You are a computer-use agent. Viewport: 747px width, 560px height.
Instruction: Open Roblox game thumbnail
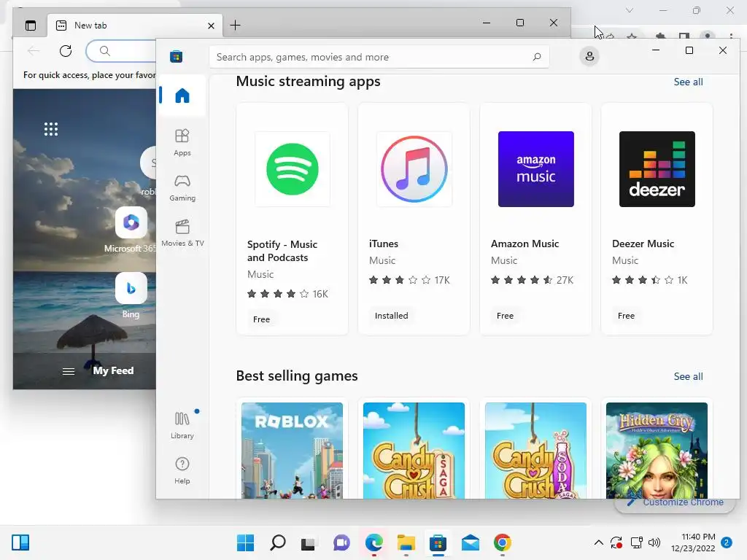292,451
